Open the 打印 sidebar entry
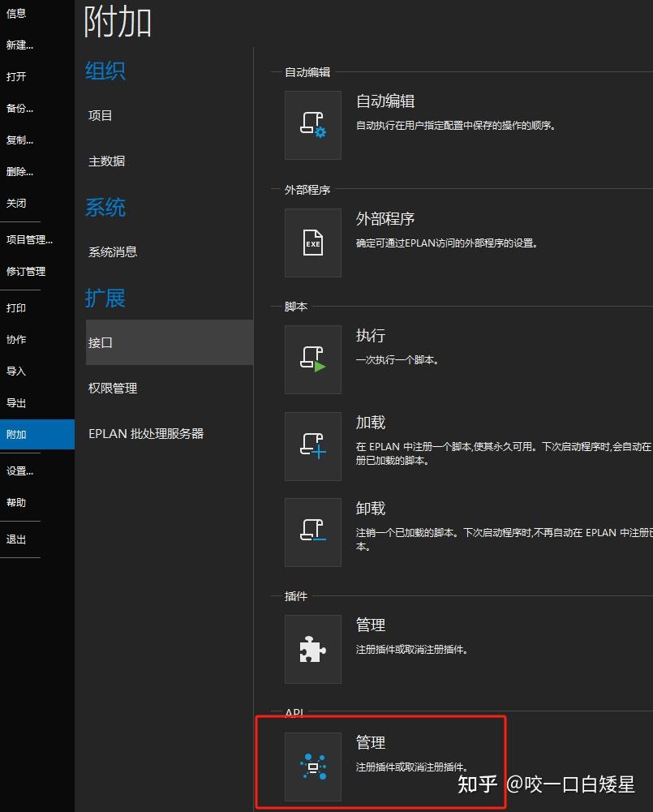Viewport: 653px width, 812px height. 16,307
